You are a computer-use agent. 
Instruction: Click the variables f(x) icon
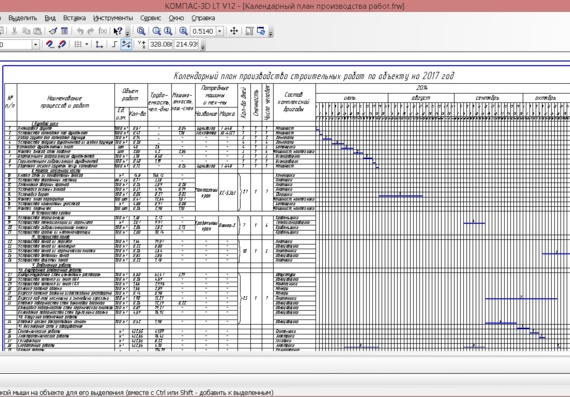[x=103, y=31]
